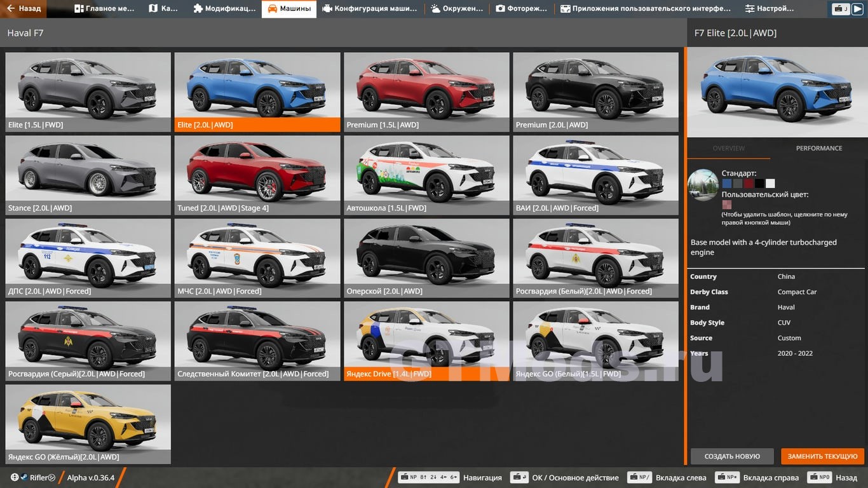868x488 pixels.
Task: Pick the Следственный Комитет configuration
Action: point(257,341)
